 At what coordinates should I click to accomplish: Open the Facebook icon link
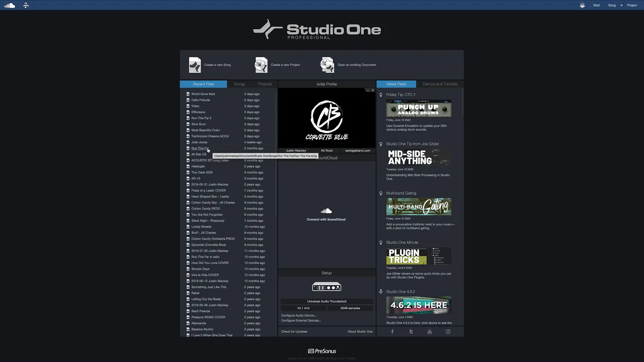[392, 331]
